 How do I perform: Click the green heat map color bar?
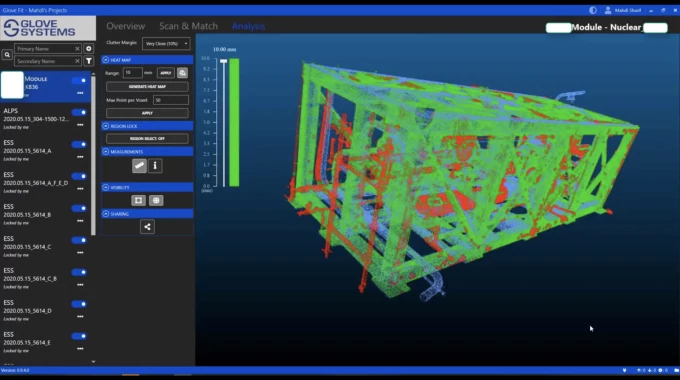234,123
